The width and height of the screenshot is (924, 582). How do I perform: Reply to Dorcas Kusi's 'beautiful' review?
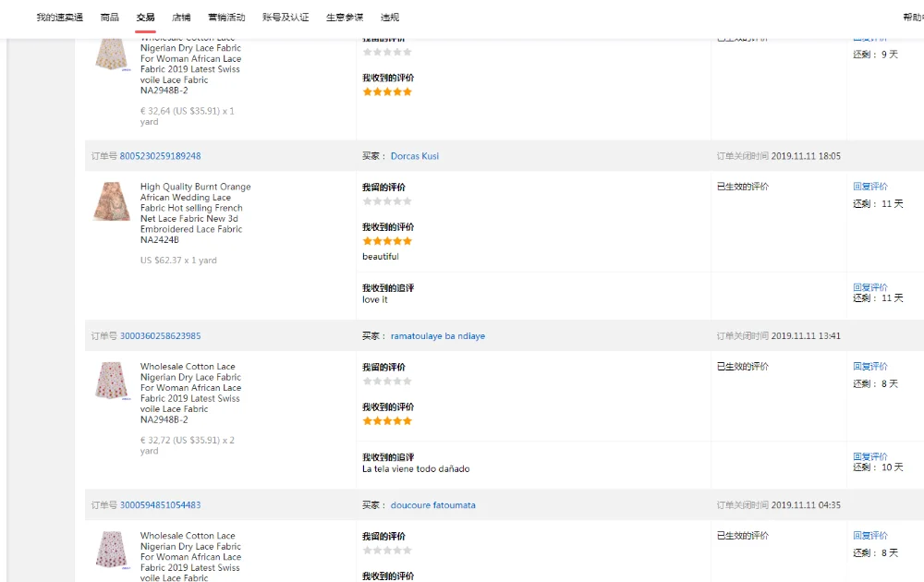point(870,186)
